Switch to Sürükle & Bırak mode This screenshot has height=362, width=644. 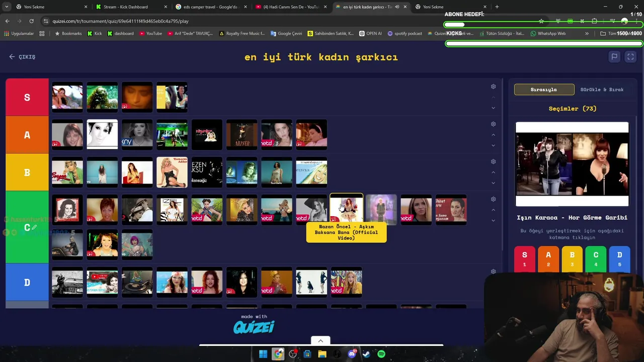(x=602, y=89)
